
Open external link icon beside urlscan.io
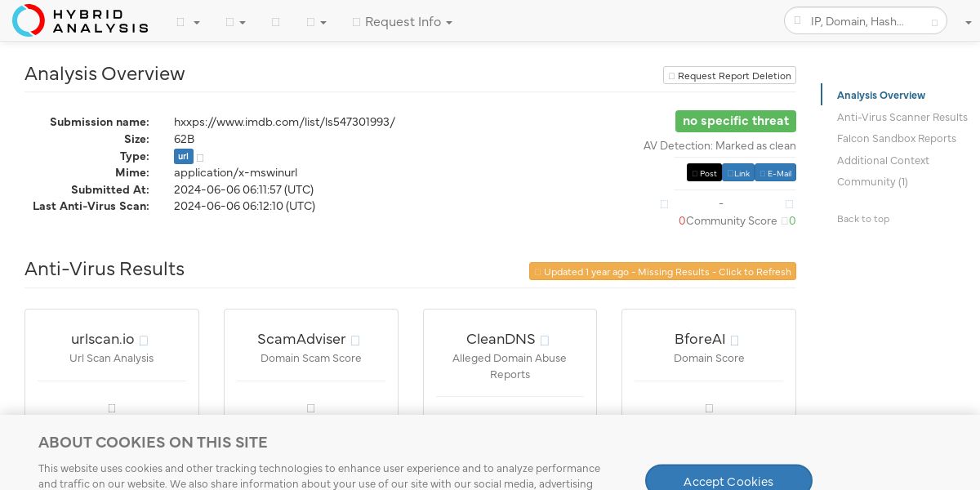(144, 341)
